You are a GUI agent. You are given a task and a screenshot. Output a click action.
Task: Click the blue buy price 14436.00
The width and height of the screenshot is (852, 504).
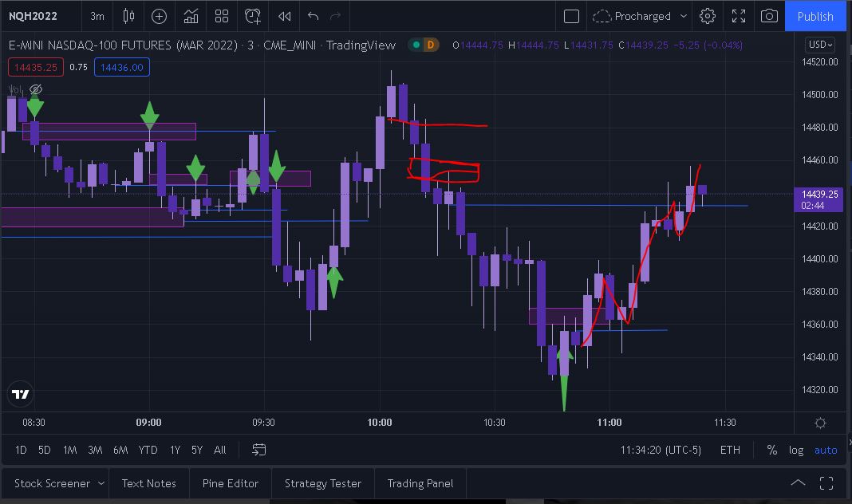122,67
